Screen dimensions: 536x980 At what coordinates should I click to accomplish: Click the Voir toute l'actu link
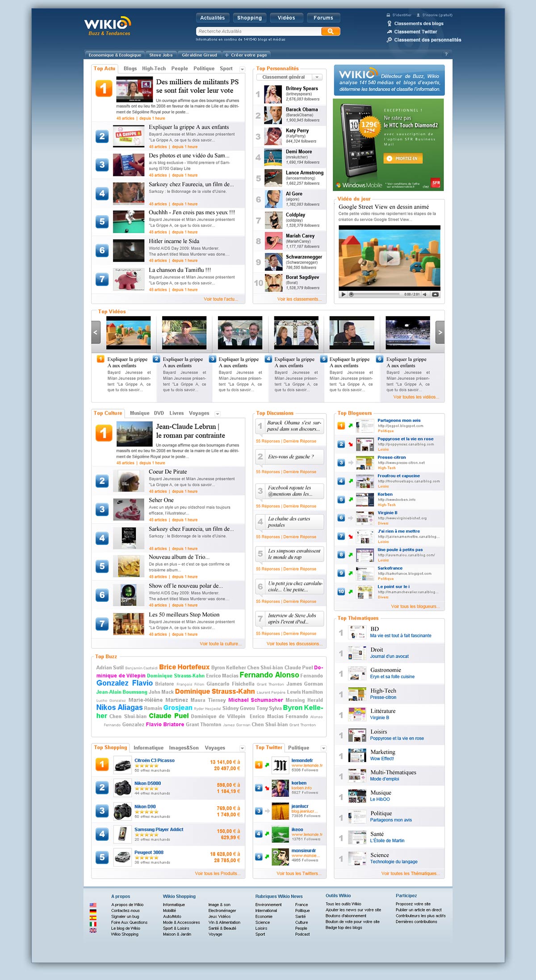point(221,299)
